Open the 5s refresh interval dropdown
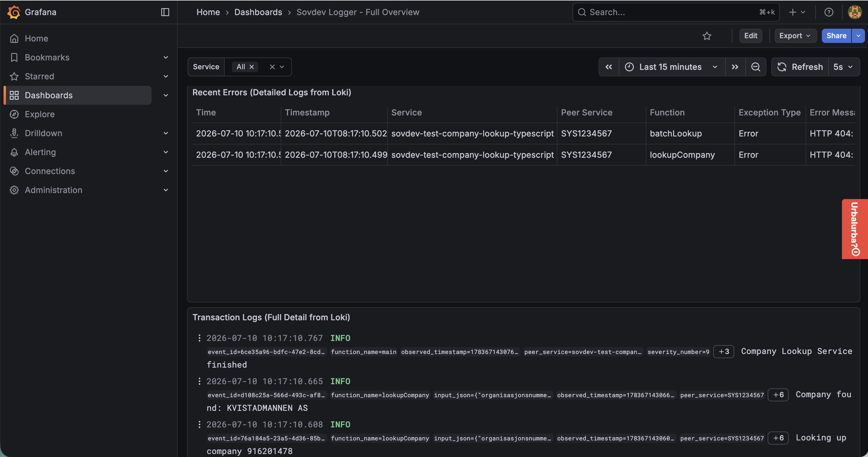 [843, 67]
